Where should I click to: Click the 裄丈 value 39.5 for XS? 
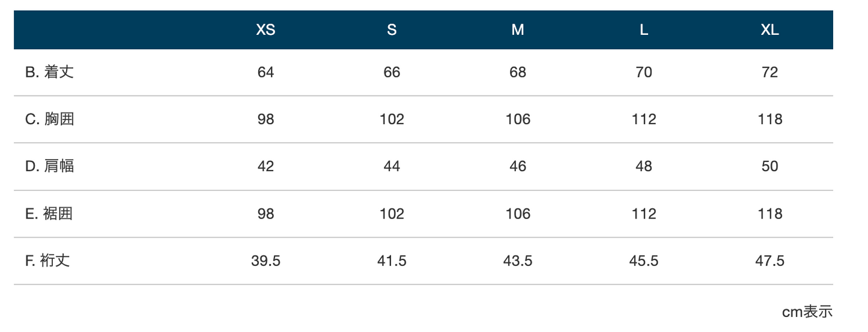click(x=266, y=261)
